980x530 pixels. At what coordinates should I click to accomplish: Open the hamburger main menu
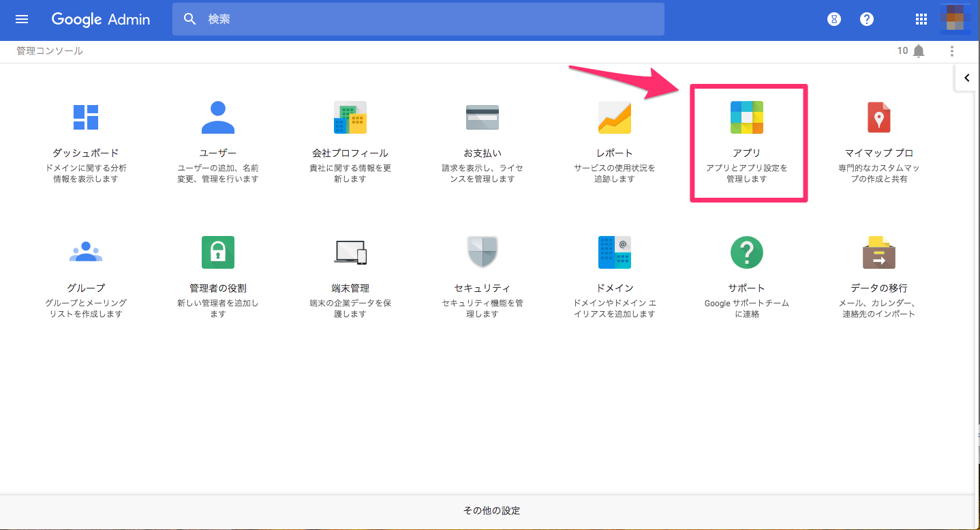(22, 19)
